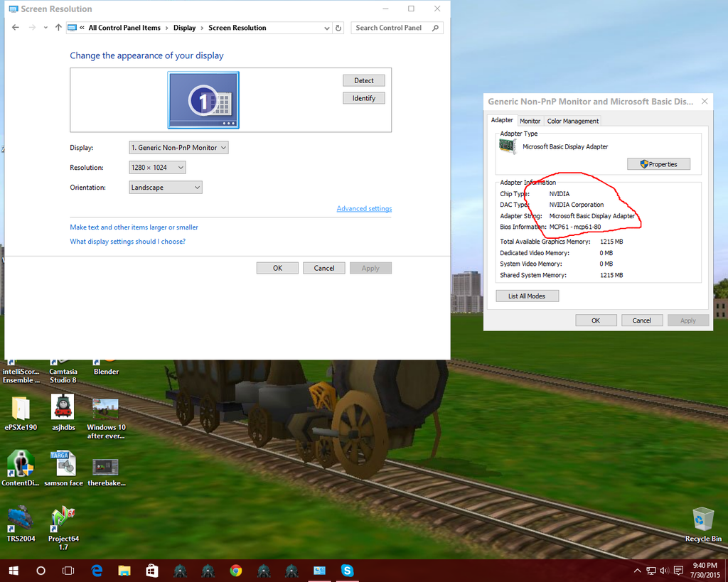Launch Google Chrome from the taskbar

click(x=236, y=571)
